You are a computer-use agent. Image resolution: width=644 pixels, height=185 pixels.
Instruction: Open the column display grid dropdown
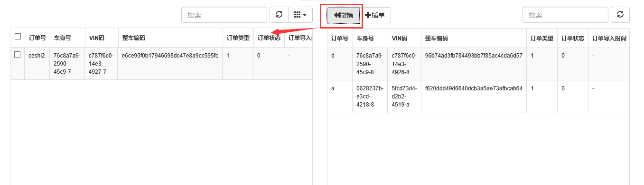pyautogui.click(x=300, y=15)
